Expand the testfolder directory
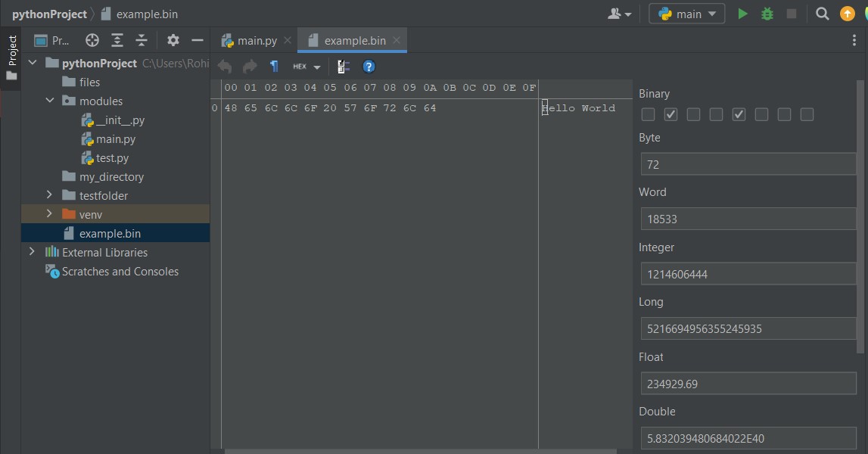The height and width of the screenshot is (454, 868). pos(48,195)
